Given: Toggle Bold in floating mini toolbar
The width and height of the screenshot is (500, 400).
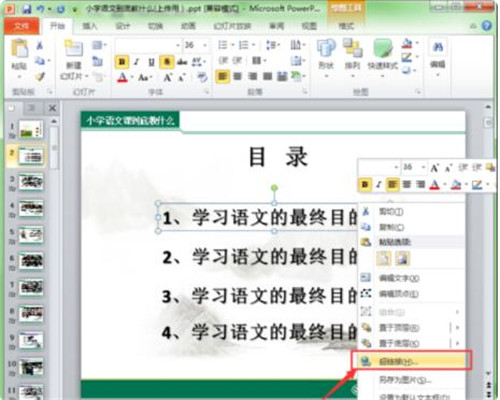Looking at the screenshot, I should (365, 184).
